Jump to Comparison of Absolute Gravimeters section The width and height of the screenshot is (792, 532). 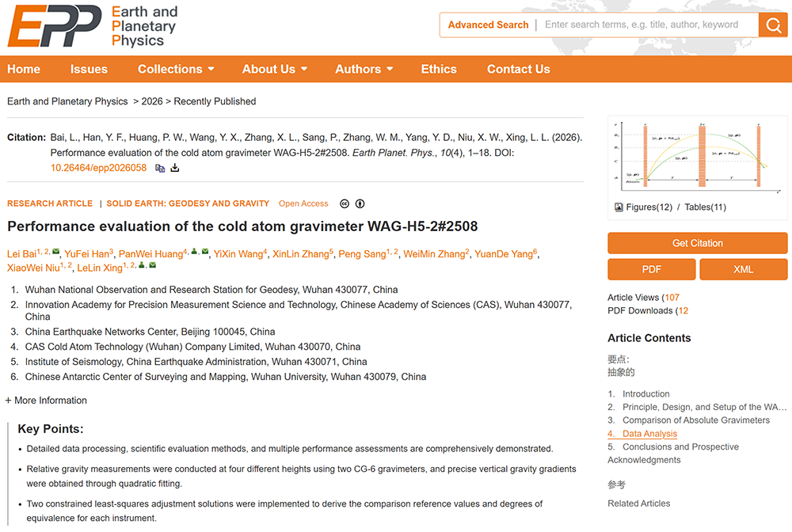696,420
